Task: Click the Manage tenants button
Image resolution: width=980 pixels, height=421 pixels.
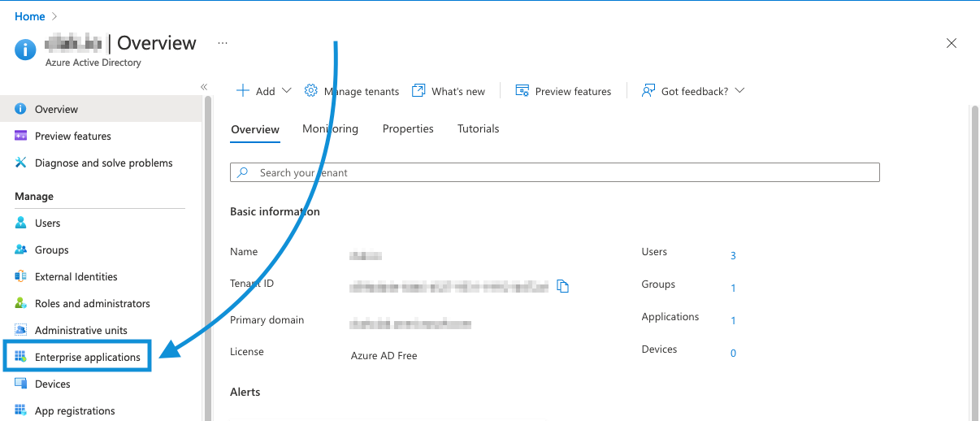Action: 352,91
